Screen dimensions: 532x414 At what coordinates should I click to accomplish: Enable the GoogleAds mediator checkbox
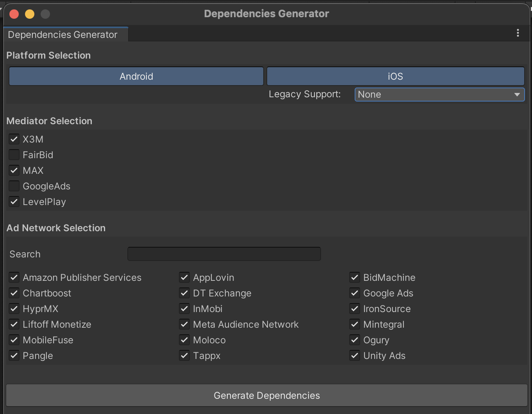(14, 186)
